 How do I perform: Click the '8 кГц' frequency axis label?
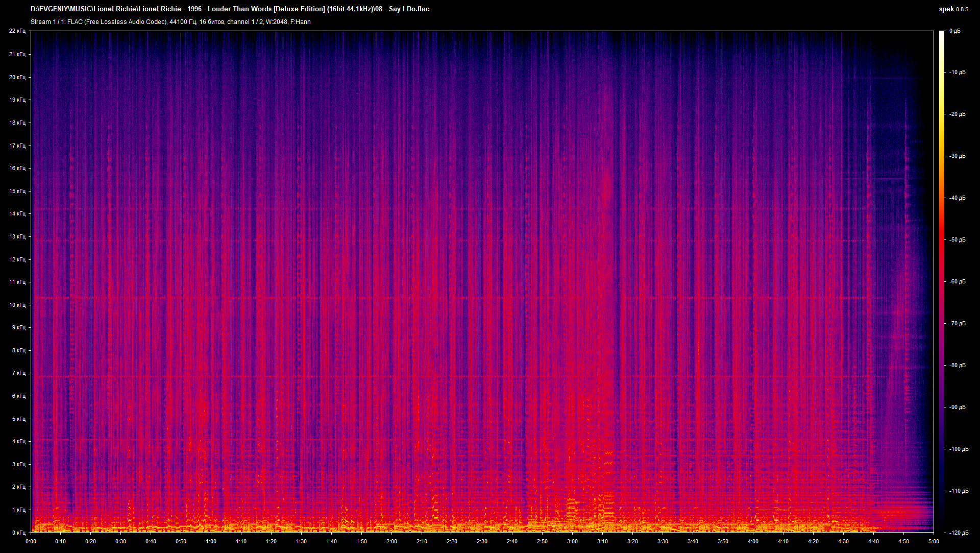point(19,350)
